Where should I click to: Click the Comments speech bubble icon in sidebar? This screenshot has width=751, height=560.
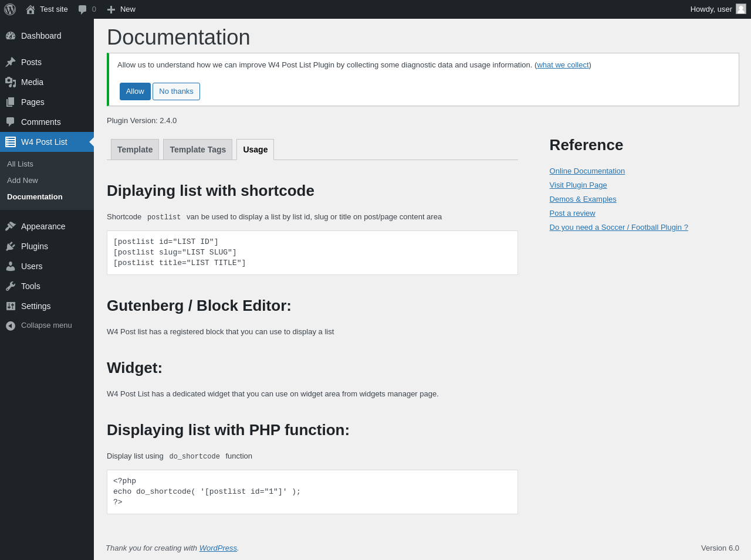(11, 122)
